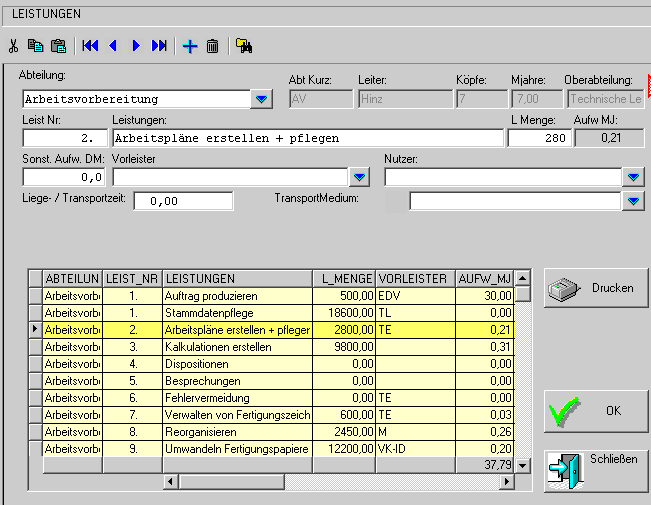Click the AUFW_MJ column header

tap(485, 279)
